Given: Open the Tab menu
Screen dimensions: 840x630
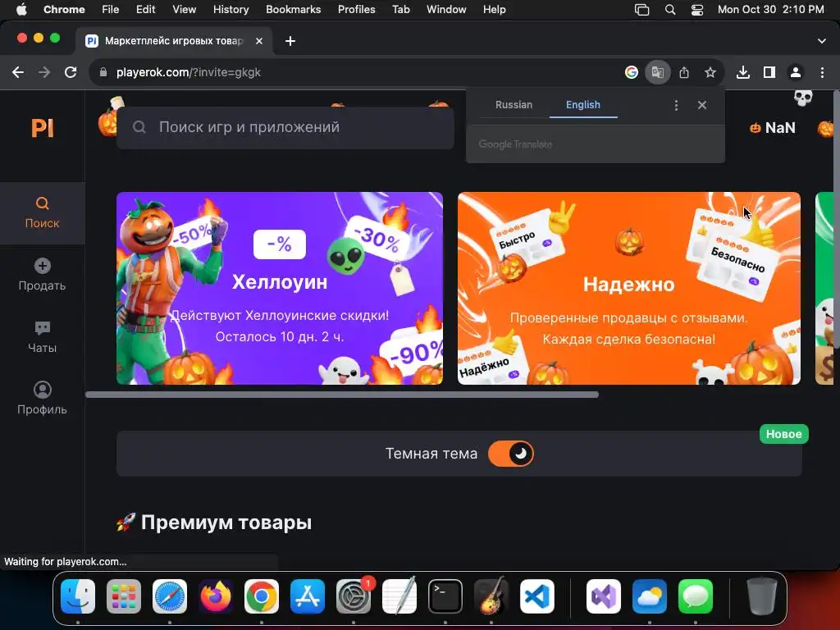Looking at the screenshot, I should [400, 10].
